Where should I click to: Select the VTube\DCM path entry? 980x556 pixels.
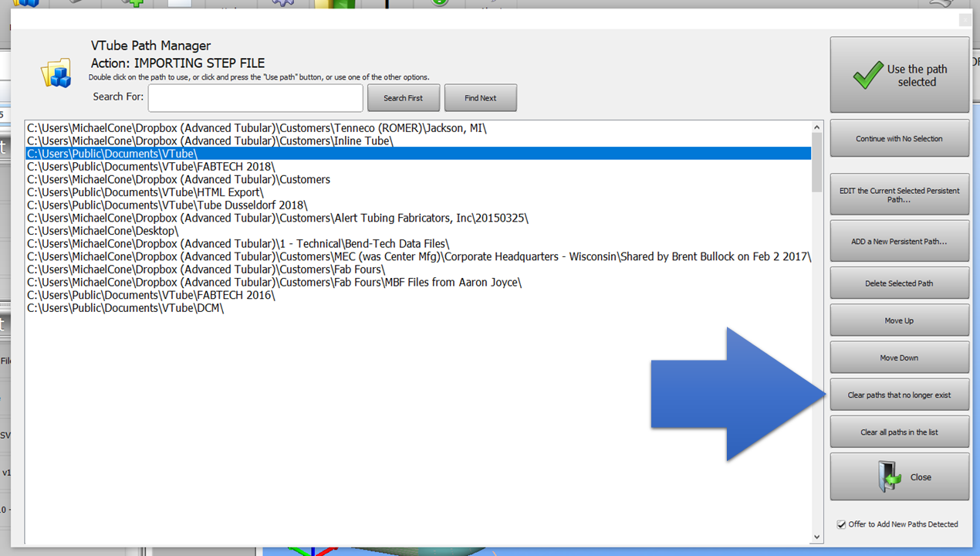(125, 308)
